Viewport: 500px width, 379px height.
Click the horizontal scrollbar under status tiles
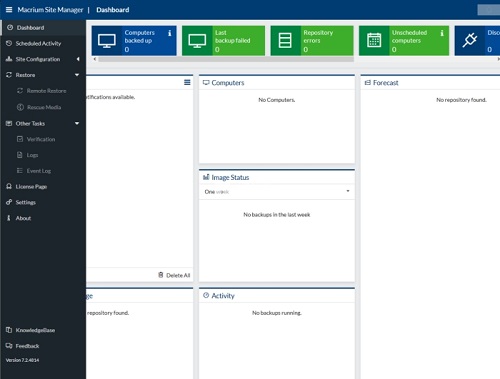tap(226, 59)
